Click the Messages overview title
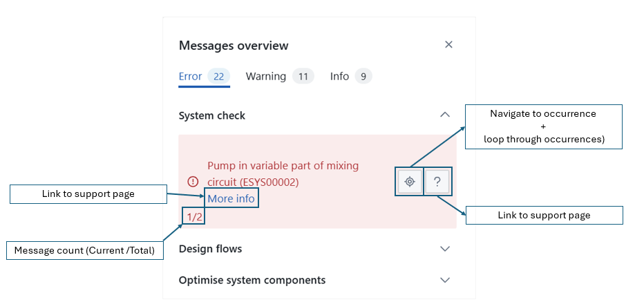 pyautogui.click(x=234, y=46)
